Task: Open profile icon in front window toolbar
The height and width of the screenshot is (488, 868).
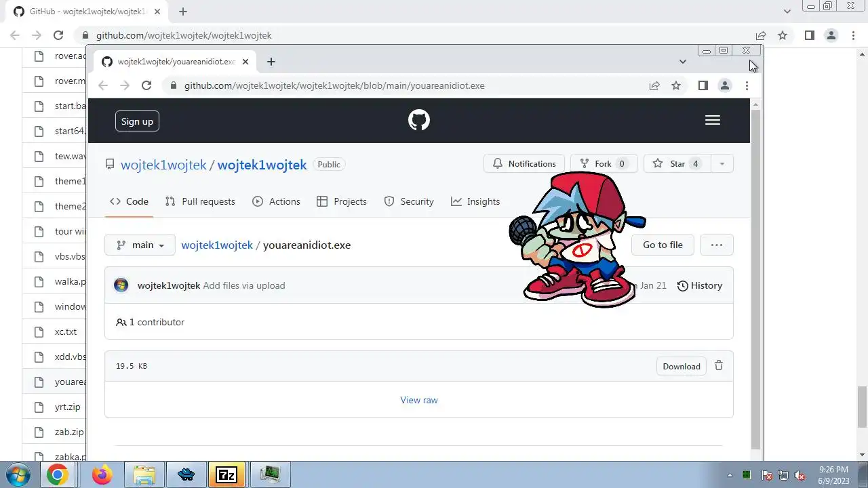Action: (725, 85)
